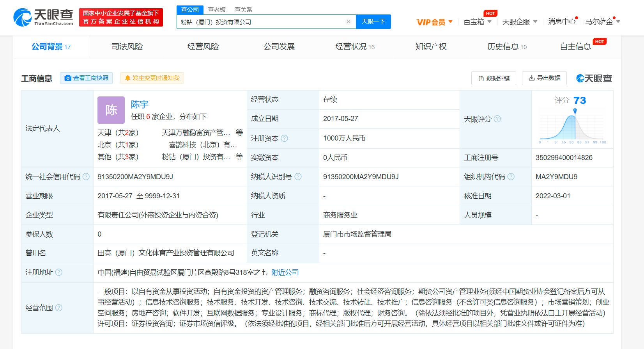Click the red notification dot on 消息中心
This screenshot has height=349, width=644.
coord(577,18)
